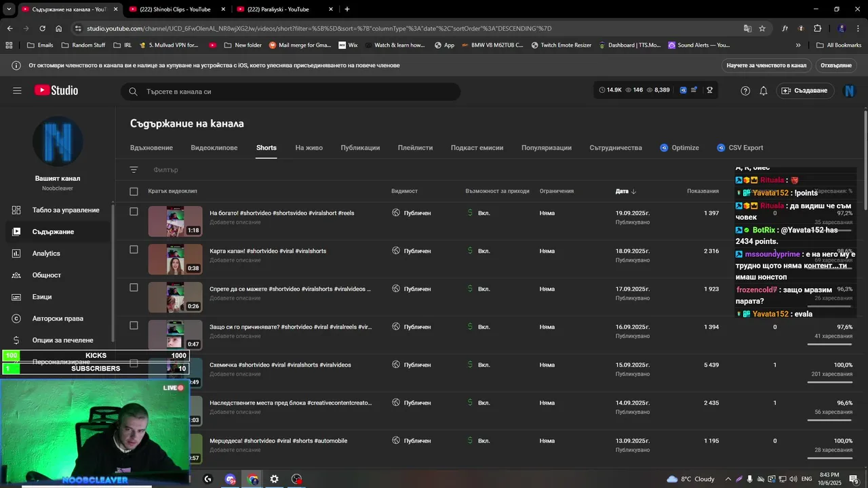Open the Chrome tab search dropdown
This screenshot has height=488, width=868.
(9, 9)
